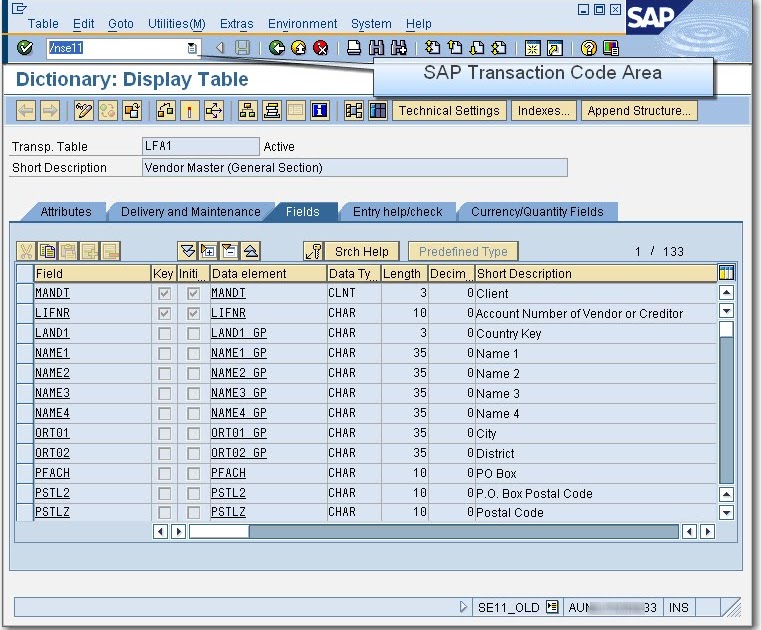Image resolution: width=761 pixels, height=630 pixels.
Task: Collapse the command field via left triangle
Action: coord(220,48)
